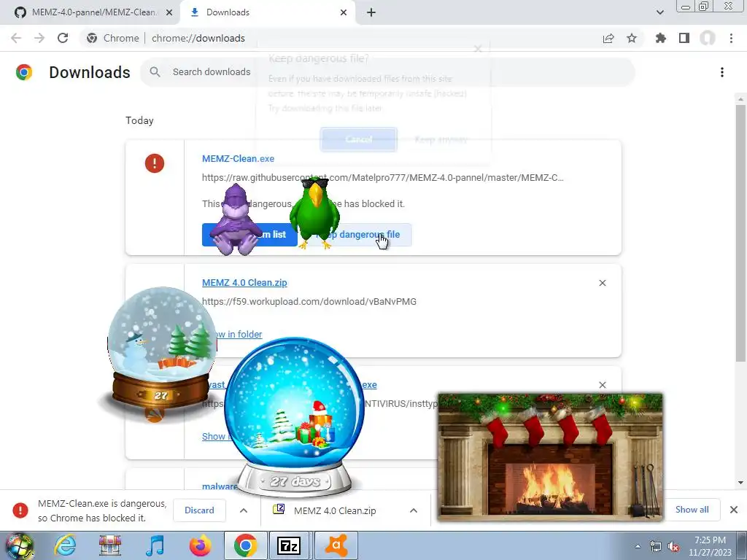Screen dimensions: 747x560
Task: Click the scrollbar down arrow
Action: (740, 483)
